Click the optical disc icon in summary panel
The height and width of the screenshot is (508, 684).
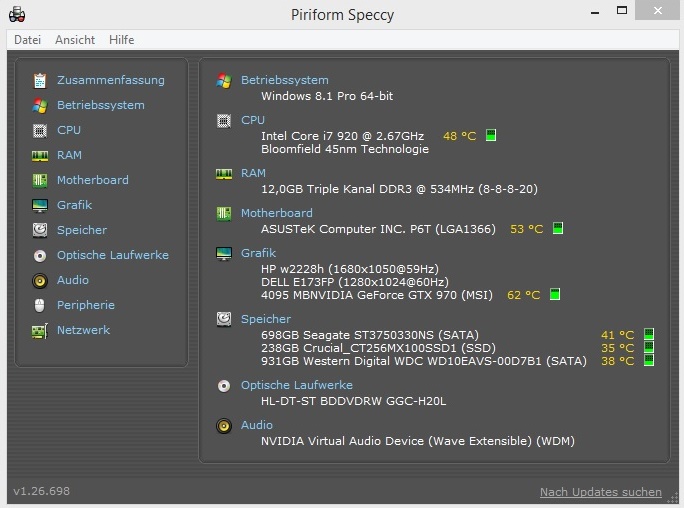224,386
